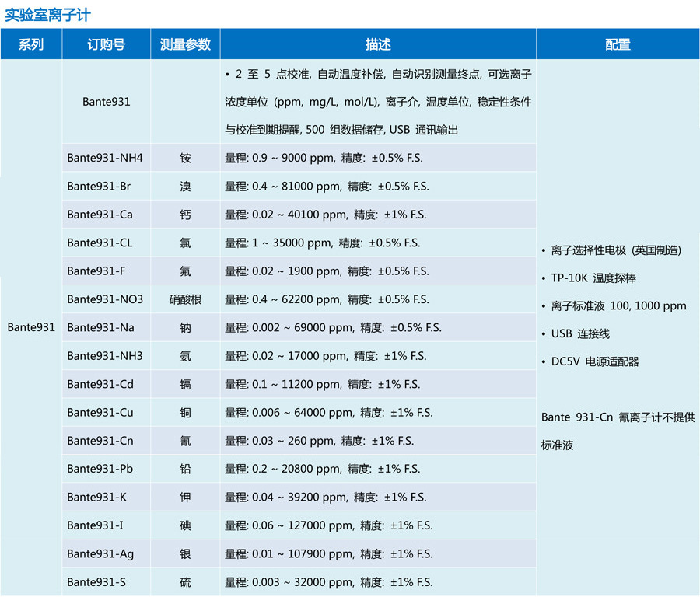700x597 pixels.
Task: Click the 0.4 ~ 62200 ppm range description
Action: [327, 299]
